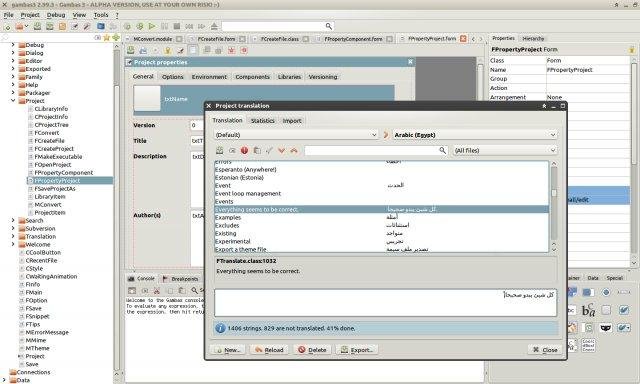
Task: Select the checkbox control in the toolbox
Action: pyautogui.click(x=624, y=310)
